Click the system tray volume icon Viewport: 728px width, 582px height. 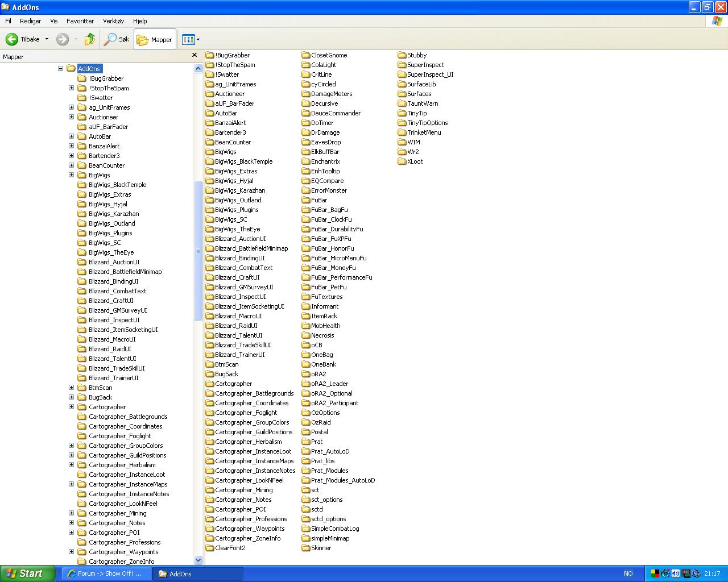tap(676, 573)
